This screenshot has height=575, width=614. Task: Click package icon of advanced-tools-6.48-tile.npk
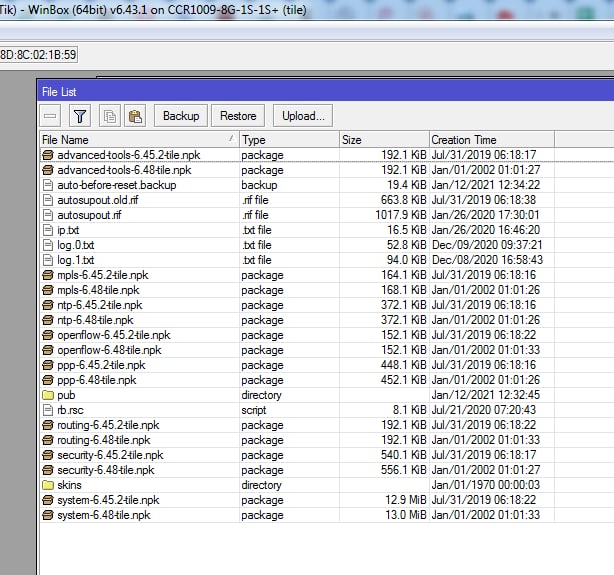tap(48, 170)
